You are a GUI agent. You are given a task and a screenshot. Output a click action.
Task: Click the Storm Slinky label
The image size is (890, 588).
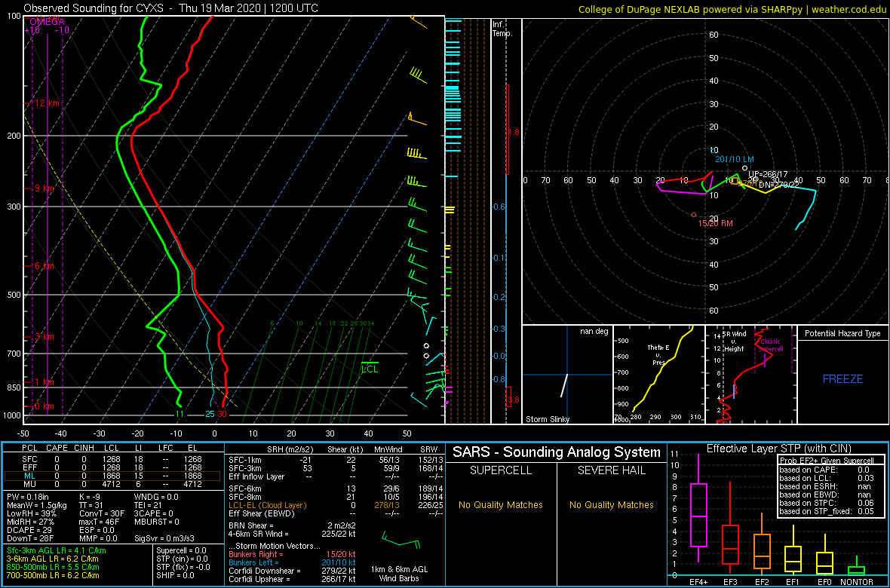tap(548, 419)
